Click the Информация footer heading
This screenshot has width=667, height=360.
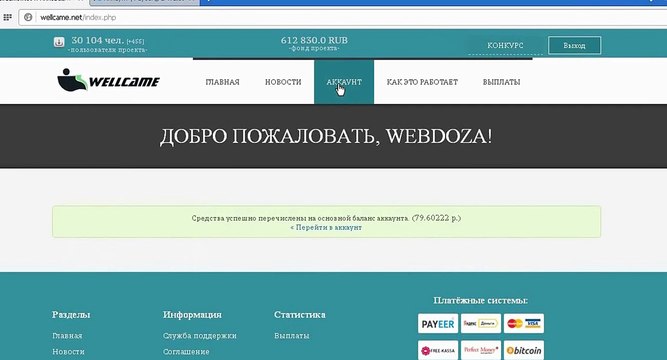192,315
